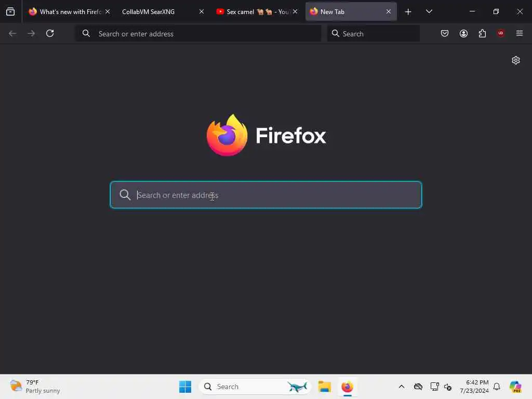Screen dimensions: 532x399
Task: Switch to CollabVM SearXNG tab
Action: click(x=163, y=12)
